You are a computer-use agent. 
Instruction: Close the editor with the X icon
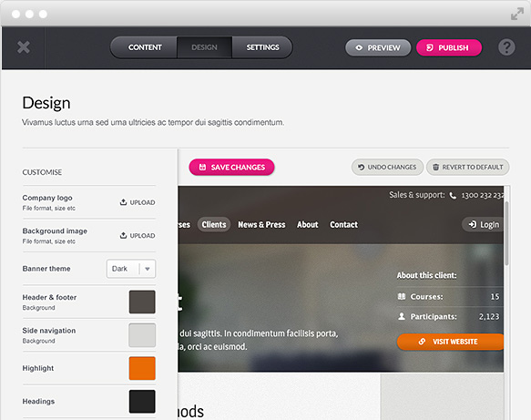click(x=24, y=47)
